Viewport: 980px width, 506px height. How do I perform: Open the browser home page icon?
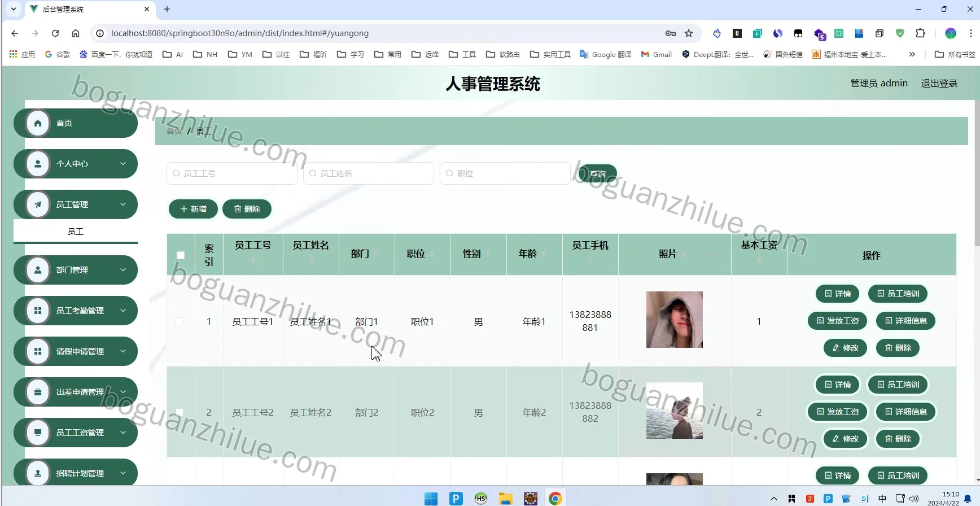[76, 33]
